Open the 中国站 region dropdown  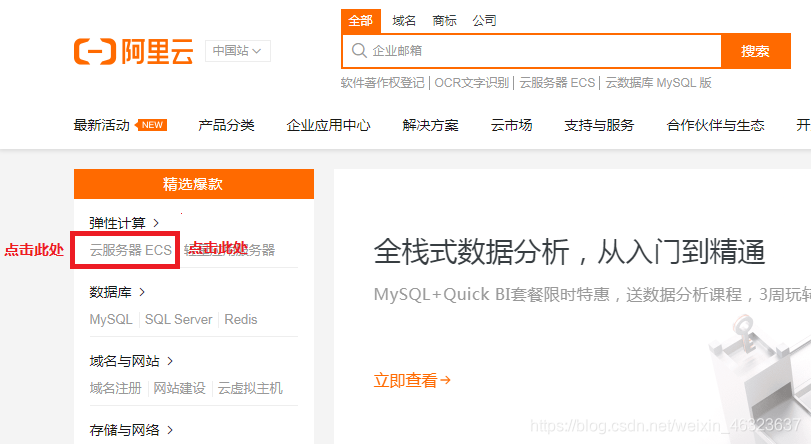pyautogui.click(x=237, y=51)
